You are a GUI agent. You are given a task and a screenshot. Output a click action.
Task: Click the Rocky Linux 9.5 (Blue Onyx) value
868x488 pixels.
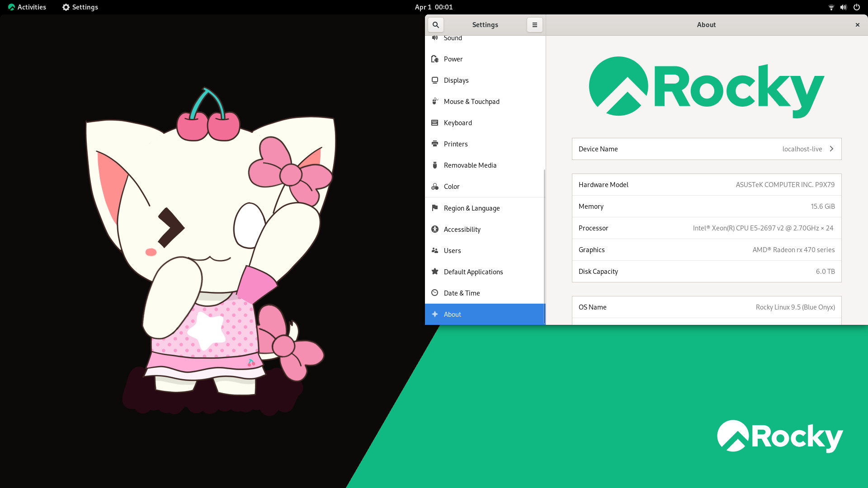click(795, 307)
